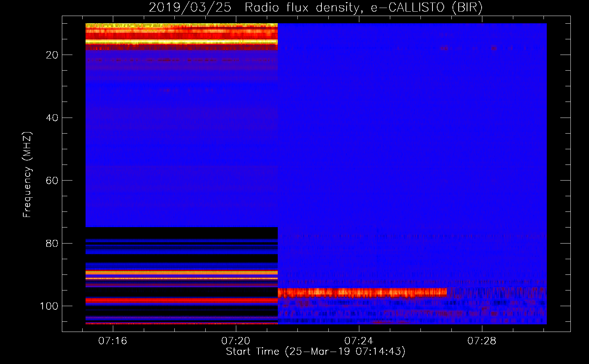Click the '07:28' time tick label
Viewport: 589px width, 364px height.
[482, 341]
